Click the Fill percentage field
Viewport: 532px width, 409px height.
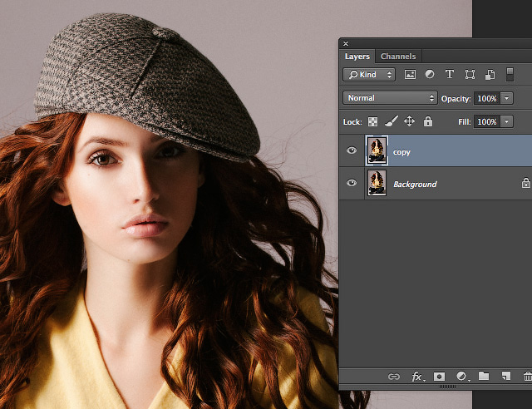point(486,121)
